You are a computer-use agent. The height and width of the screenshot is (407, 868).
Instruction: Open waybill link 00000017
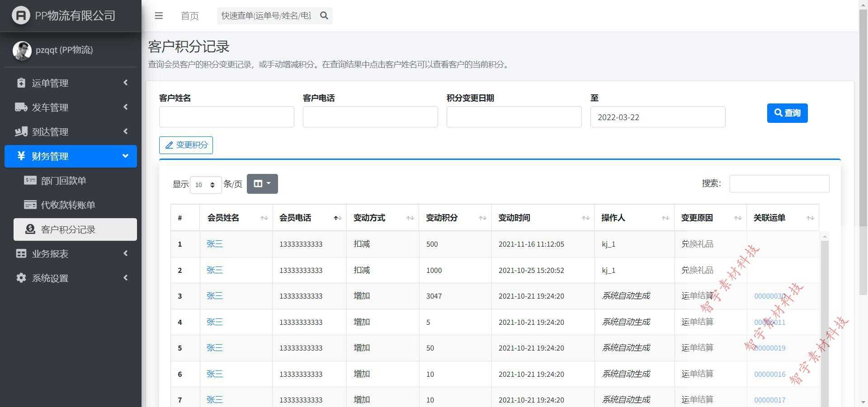click(x=770, y=400)
